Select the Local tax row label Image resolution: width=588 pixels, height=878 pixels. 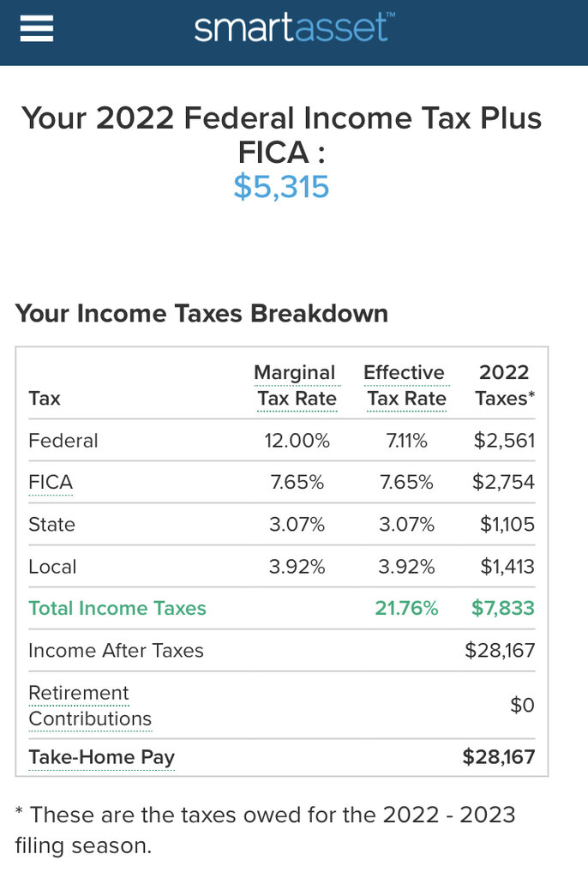click(x=52, y=567)
